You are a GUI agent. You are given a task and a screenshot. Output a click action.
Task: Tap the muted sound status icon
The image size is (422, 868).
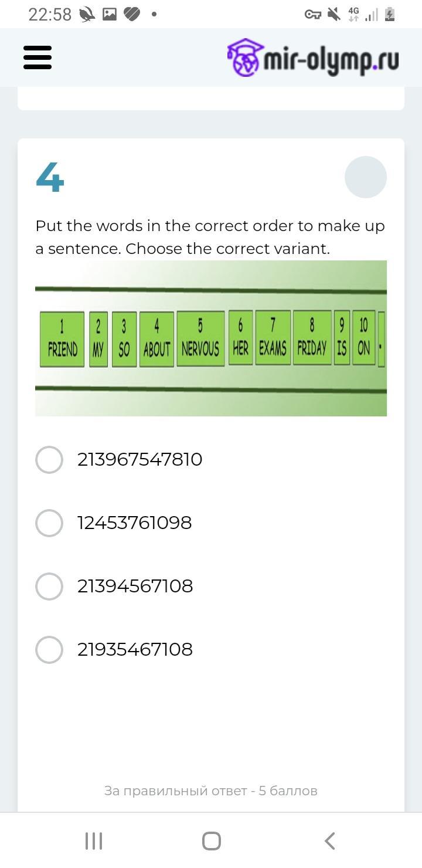(333, 14)
